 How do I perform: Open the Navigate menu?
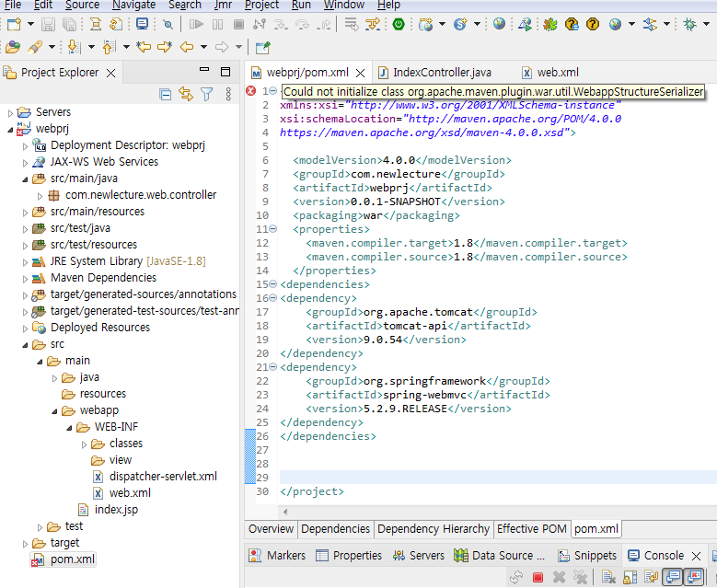point(133,5)
